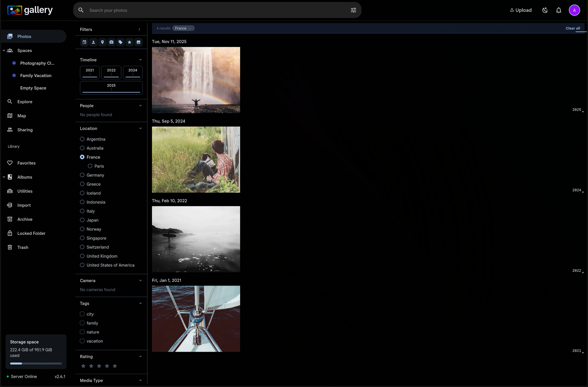Toggle dark mode with the moon icon

545,10
